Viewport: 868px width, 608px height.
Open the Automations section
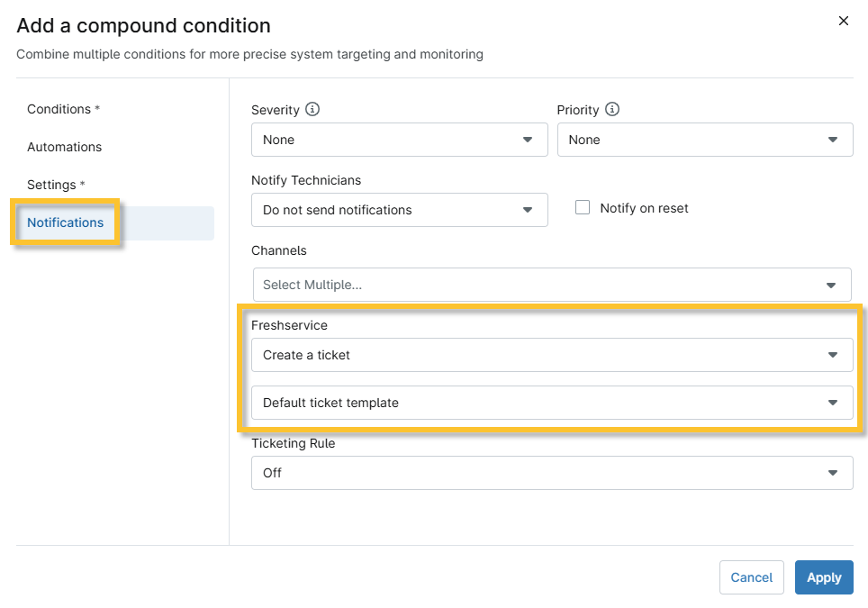(x=64, y=147)
